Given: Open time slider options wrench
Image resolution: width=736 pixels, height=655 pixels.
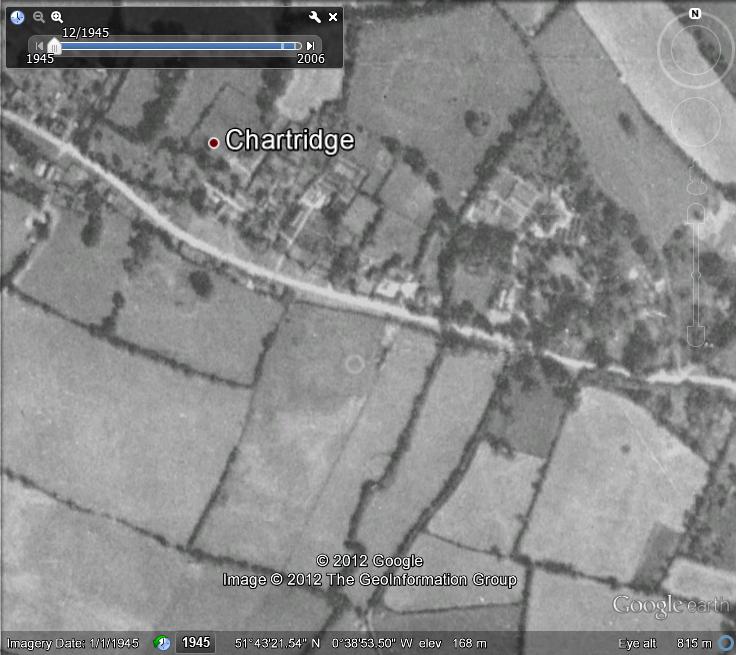Looking at the screenshot, I should point(314,17).
